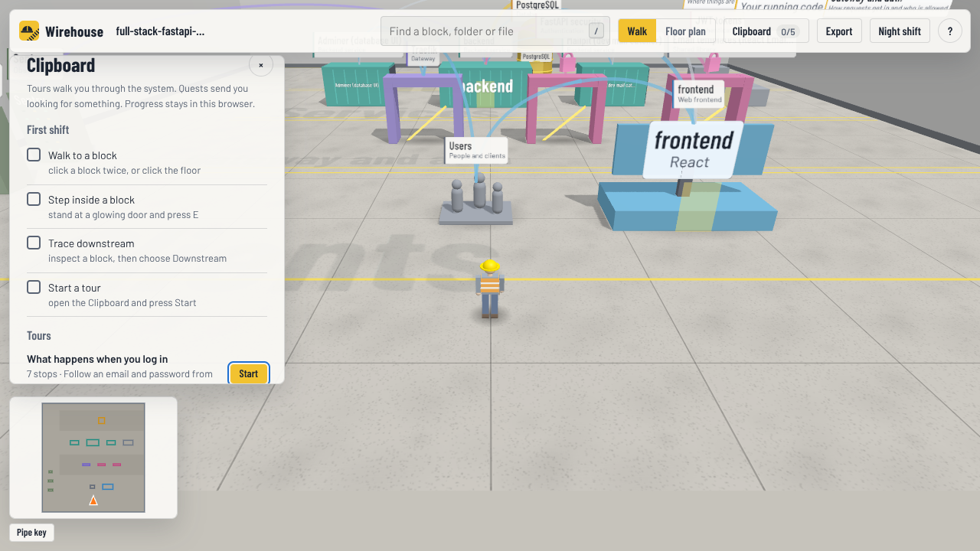Viewport: 980px width, 551px height.
Task: Click the minimap overview thumbnail
Action: pos(93,458)
